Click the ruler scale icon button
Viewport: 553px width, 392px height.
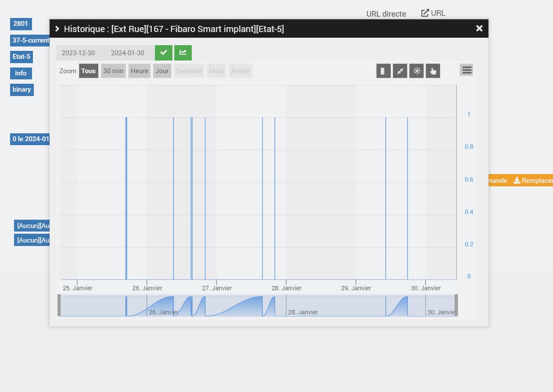point(383,71)
